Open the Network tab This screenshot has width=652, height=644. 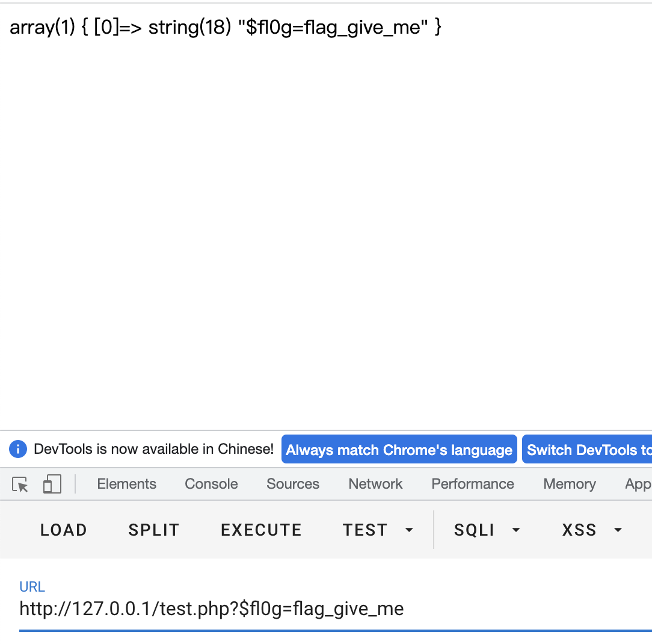[375, 484]
